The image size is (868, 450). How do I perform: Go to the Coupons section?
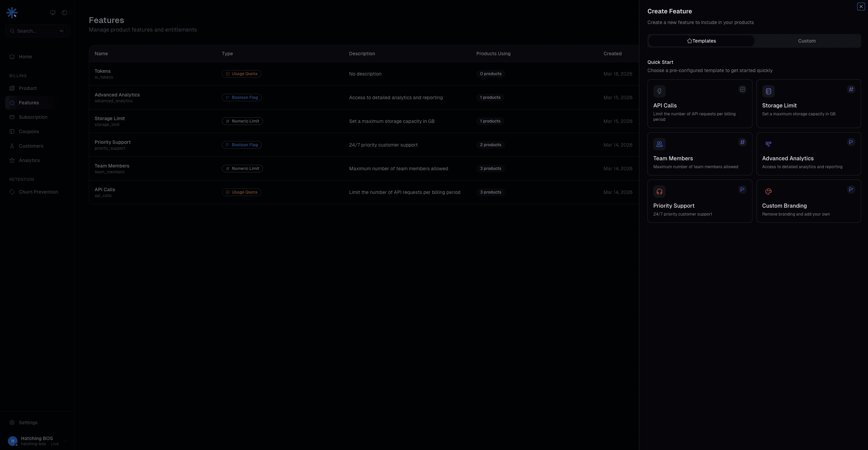pos(29,131)
